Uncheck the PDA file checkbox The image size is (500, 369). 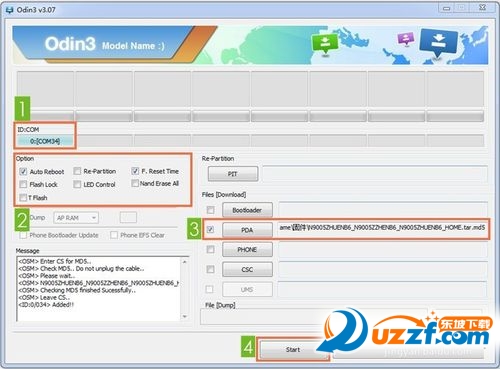[x=210, y=229]
